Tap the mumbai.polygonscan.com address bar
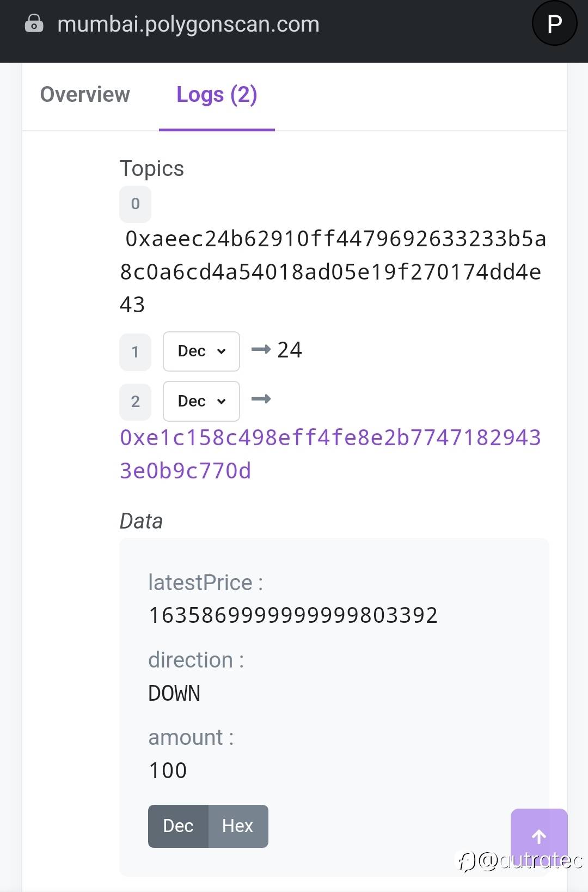 pyautogui.click(x=188, y=24)
